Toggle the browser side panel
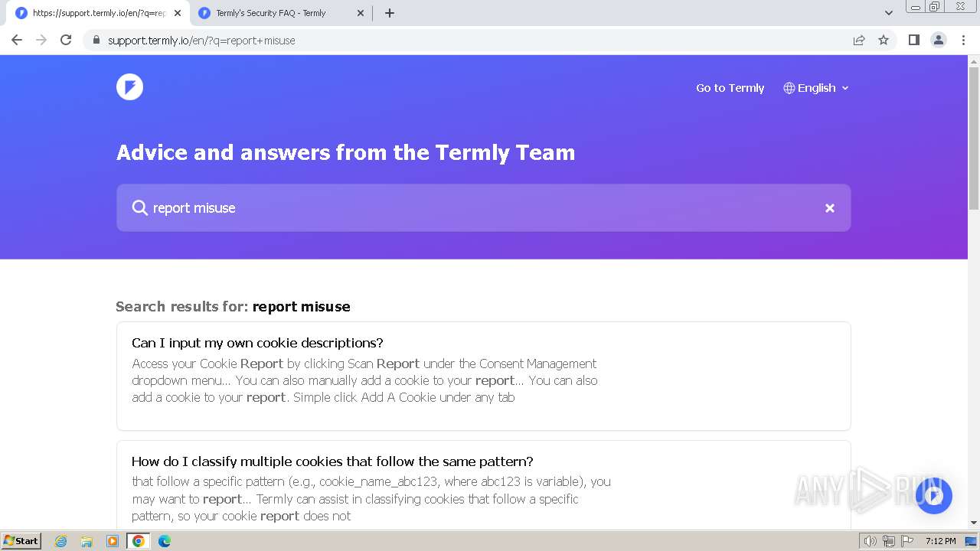The height and width of the screenshot is (551, 980). click(x=913, y=40)
